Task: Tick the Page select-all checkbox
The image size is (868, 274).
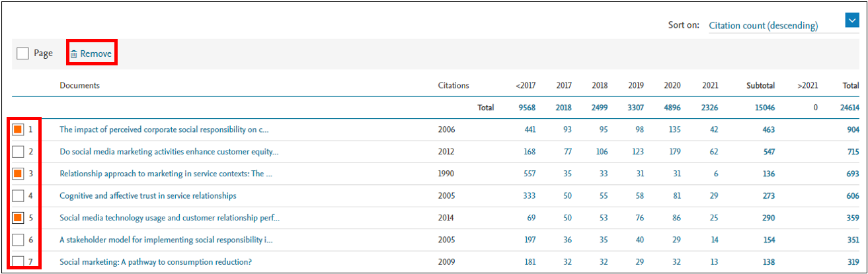Action: tap(22, 53)
